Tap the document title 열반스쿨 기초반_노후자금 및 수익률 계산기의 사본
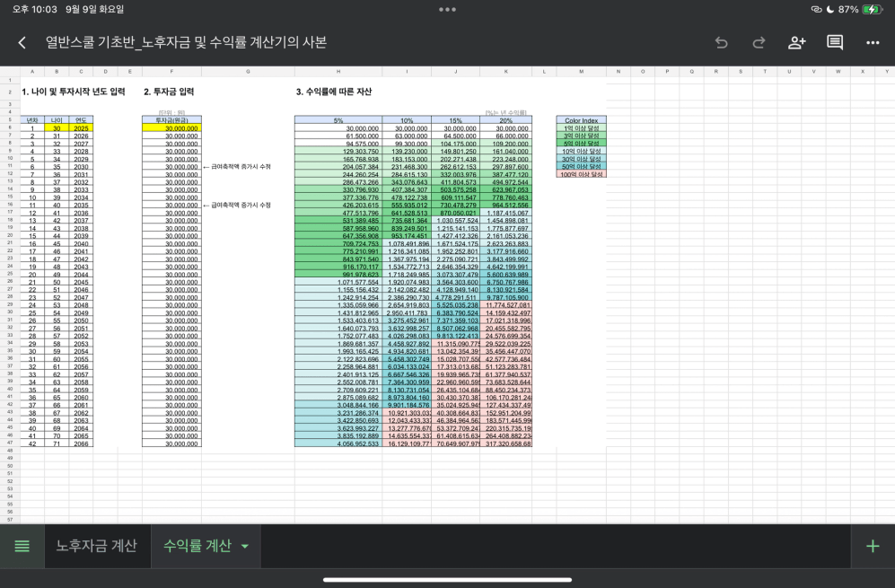This screenshot has height=588, width=895. point(186,43)
